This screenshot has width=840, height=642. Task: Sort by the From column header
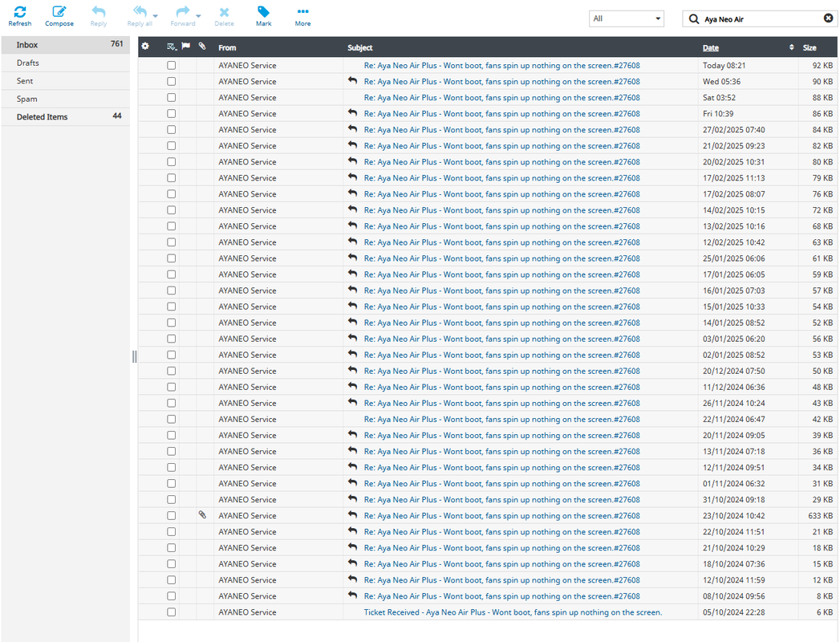pos(227,47)
